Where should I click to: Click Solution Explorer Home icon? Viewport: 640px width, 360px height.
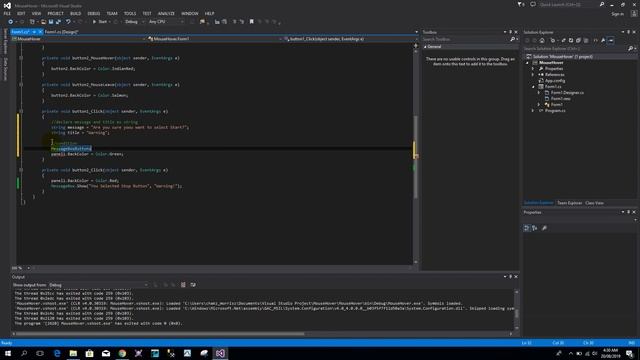coord(542,40)
